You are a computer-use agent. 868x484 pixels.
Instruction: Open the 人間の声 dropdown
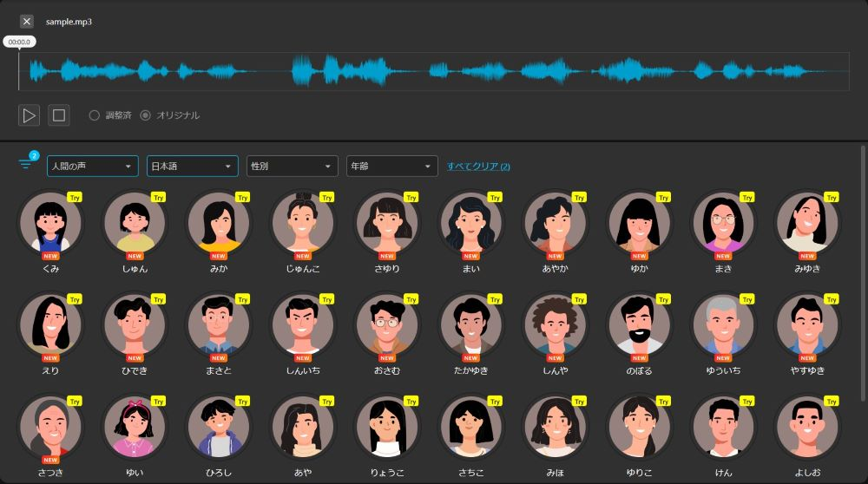click(93, 166)
